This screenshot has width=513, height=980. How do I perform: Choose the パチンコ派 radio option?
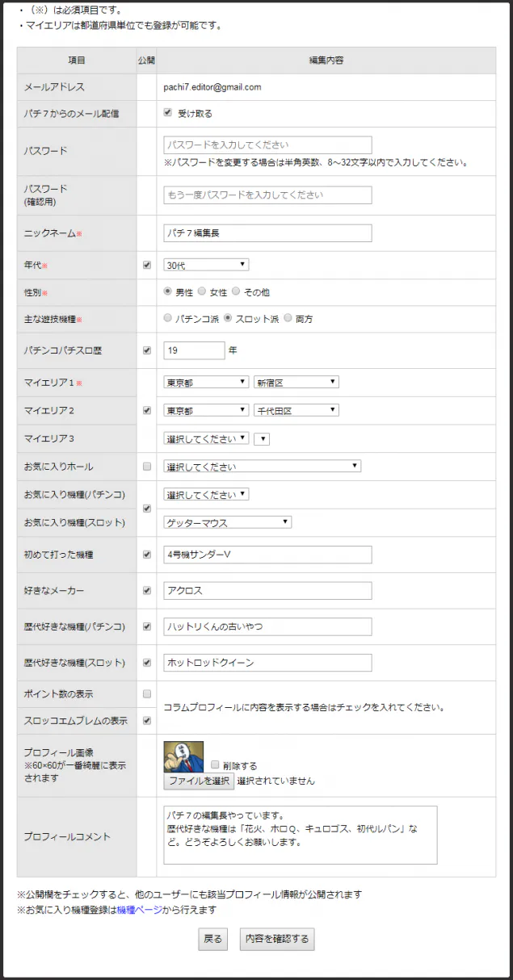[168, 318]
